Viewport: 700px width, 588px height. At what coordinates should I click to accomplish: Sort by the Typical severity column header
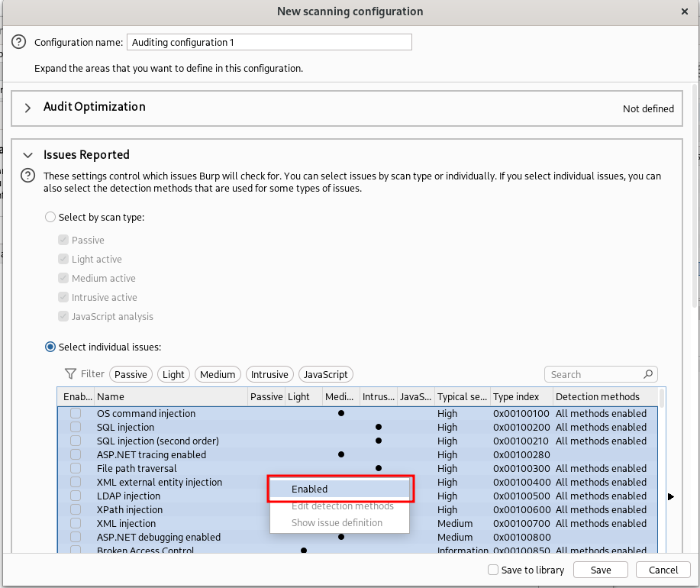[462, 396]
